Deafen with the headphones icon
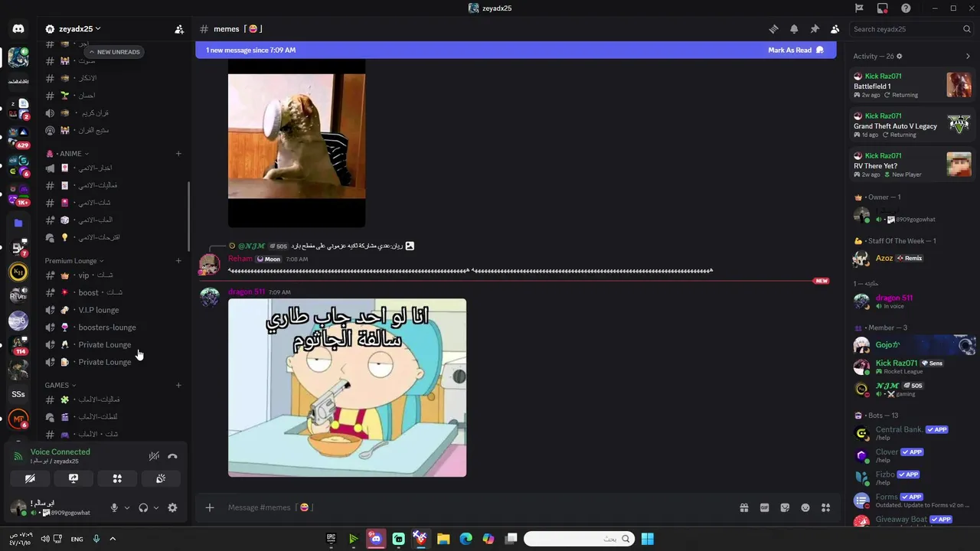The height and width of the screenshot is (551, 980). point(143,507)
